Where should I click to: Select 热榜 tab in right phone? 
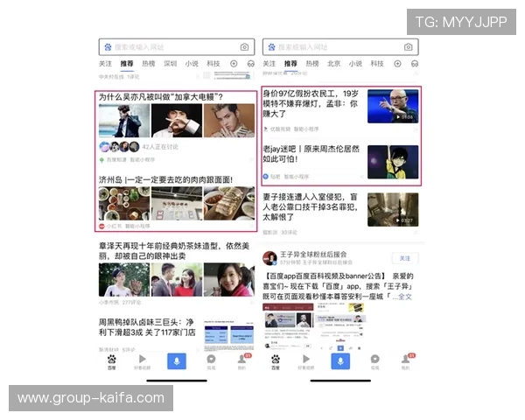pyautogui.click(x=312, y=64)
